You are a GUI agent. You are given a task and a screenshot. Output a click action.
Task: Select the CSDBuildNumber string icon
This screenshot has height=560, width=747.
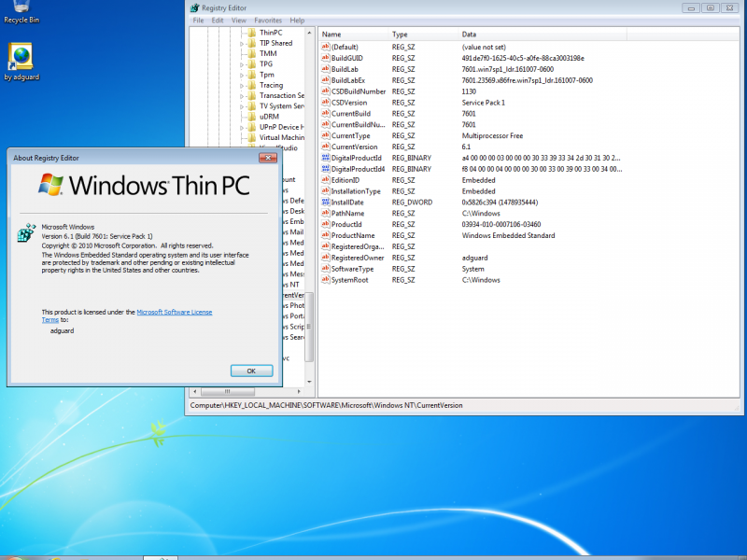point(325,91)
